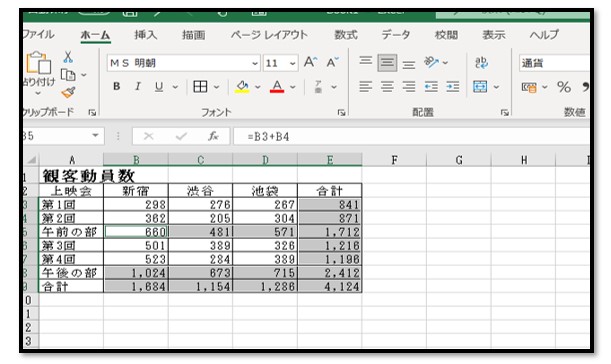Viewport: 611px width, 364px height.
Task: Open font color dropdown arrow
Action: coord(292,87)
